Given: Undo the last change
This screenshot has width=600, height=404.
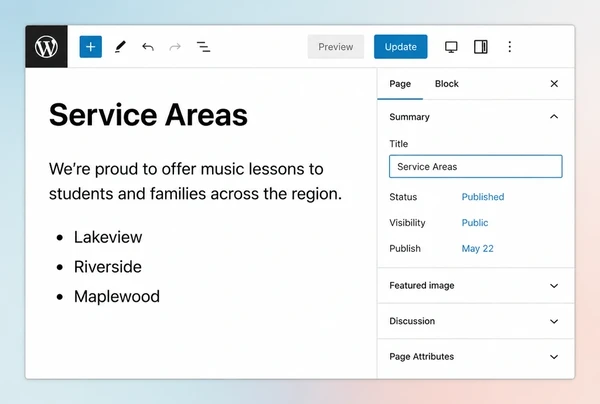Looking at the screenshot, I should (x=148, y=47).
